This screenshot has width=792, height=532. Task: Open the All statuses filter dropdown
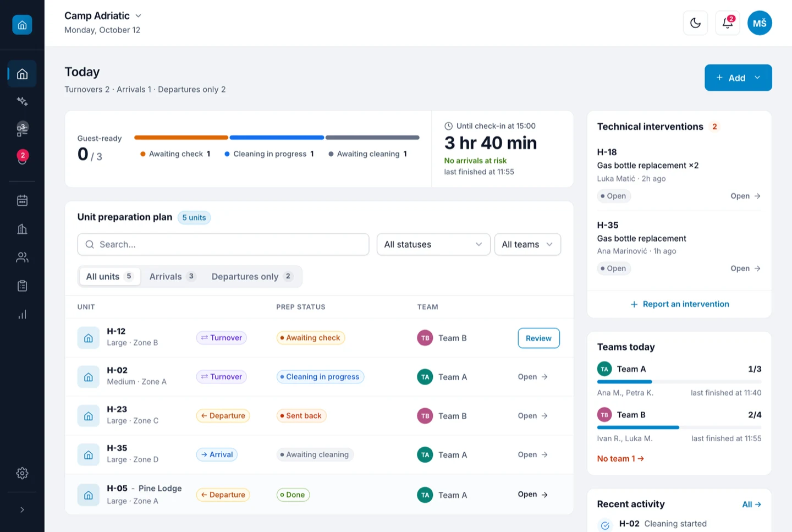click(x=433, y=244)
